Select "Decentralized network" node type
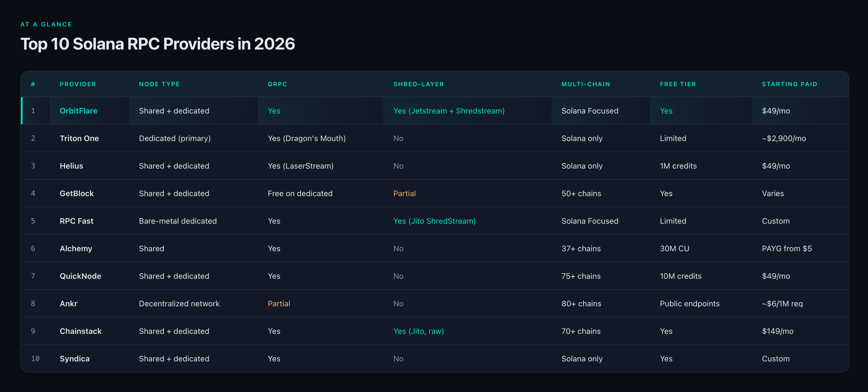868x392 pixels. click(x=179, y=304)
